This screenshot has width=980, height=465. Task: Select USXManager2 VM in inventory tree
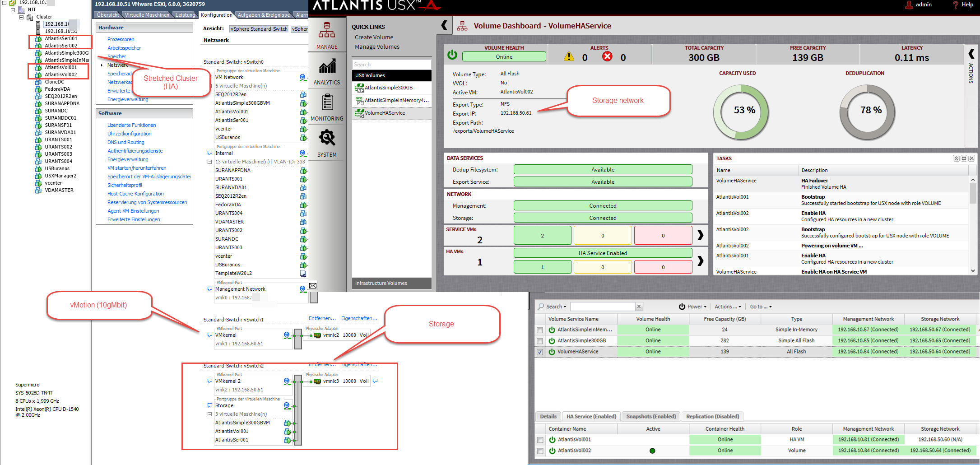[60, 176]
